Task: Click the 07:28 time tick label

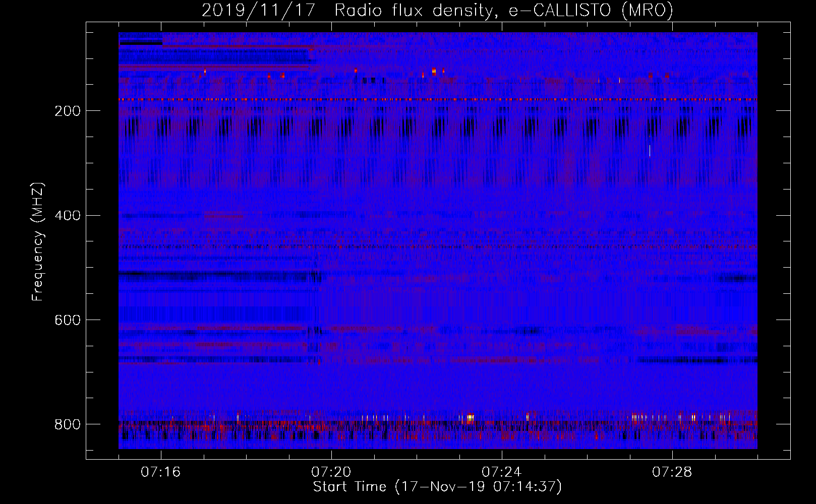Action: click(672, 472)
